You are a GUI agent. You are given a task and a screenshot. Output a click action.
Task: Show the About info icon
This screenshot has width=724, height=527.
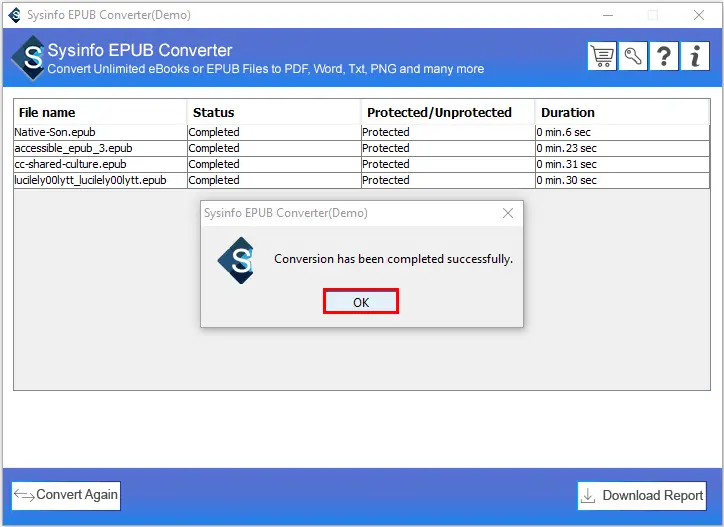pyautogui.click(x=695, y=56)
